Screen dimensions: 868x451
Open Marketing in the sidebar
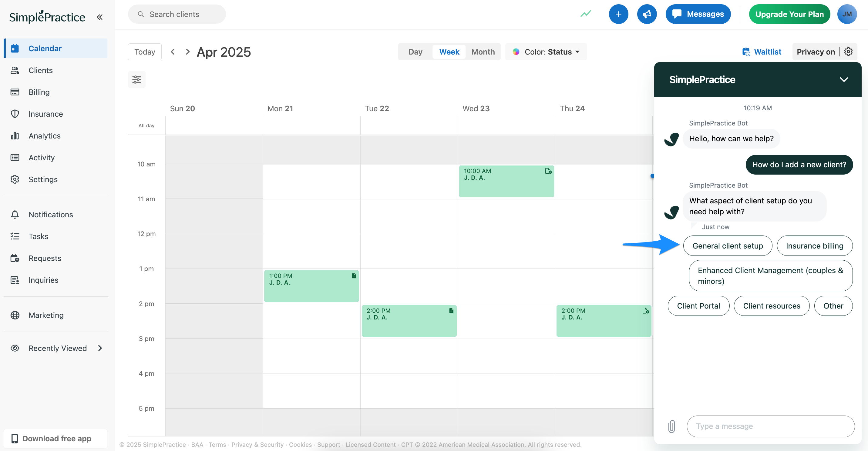56,315
